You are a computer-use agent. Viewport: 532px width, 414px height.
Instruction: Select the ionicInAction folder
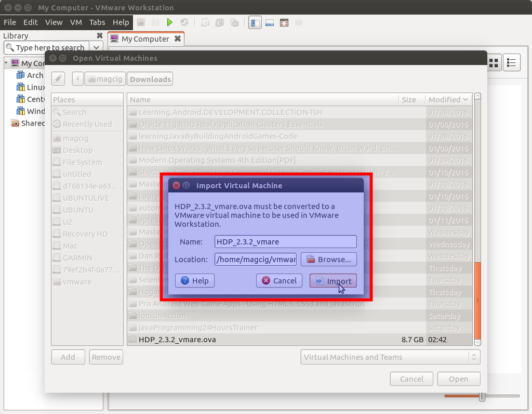300,316
